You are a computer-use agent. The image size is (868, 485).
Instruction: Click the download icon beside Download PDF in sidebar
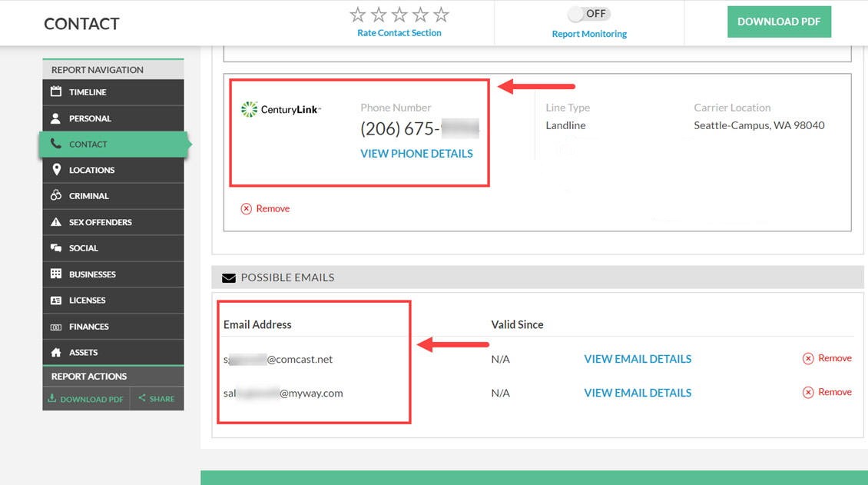pyautogui.click(x=52, y=398)
